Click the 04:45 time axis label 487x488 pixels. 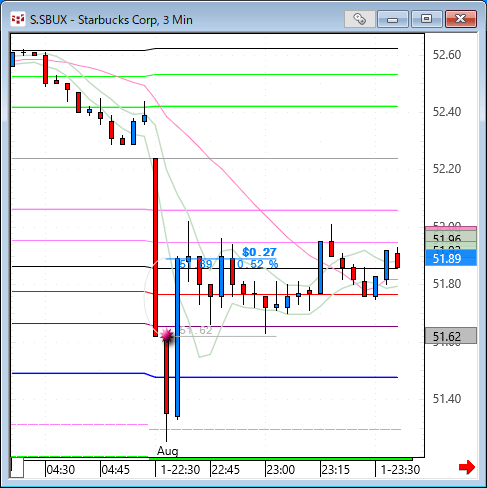pyautogui.click(x=116, y=470)
